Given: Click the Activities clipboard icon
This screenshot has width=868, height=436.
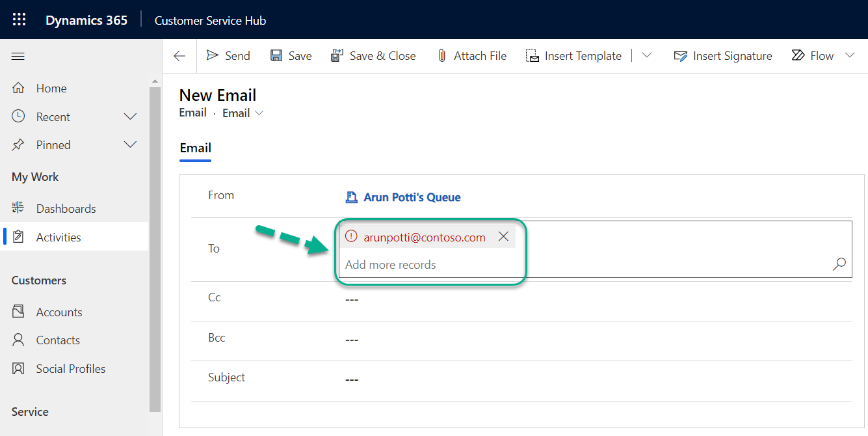Looking at the screenshot, I should point(18,237).
